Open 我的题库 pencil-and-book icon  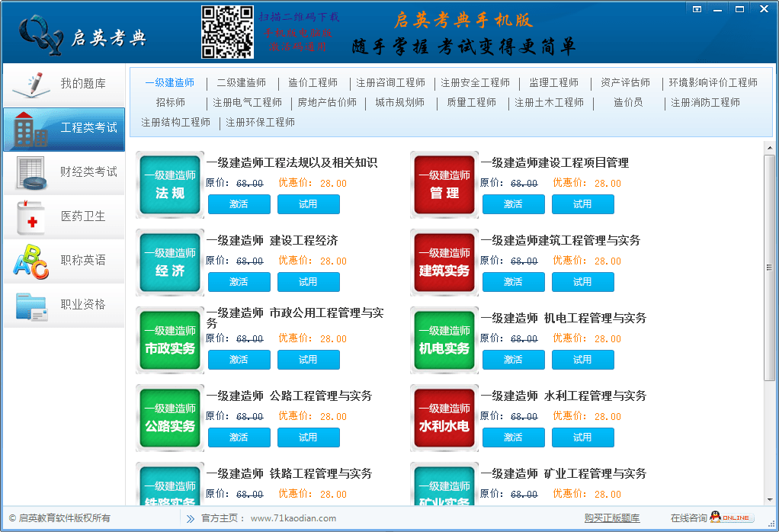[x=32, y=85]
